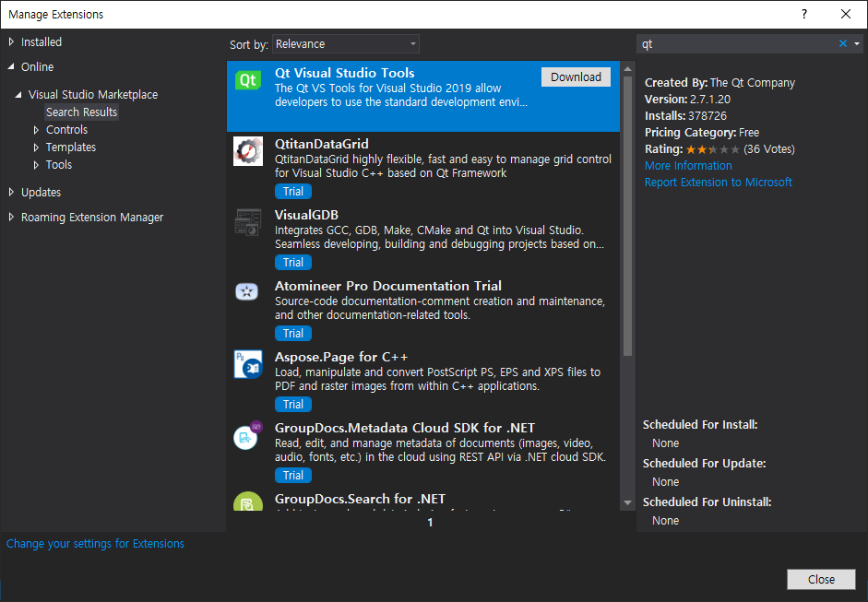Click the GroupDocs.Search for .NET icon

pyautogui.click(x=247, y=501)
